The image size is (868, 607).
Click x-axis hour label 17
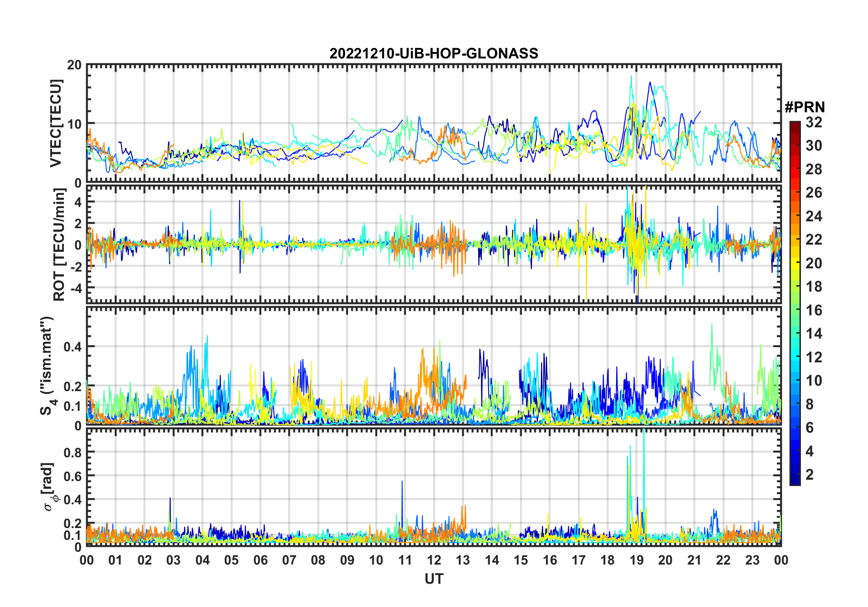pyautogui.click(x=579, y=560)
